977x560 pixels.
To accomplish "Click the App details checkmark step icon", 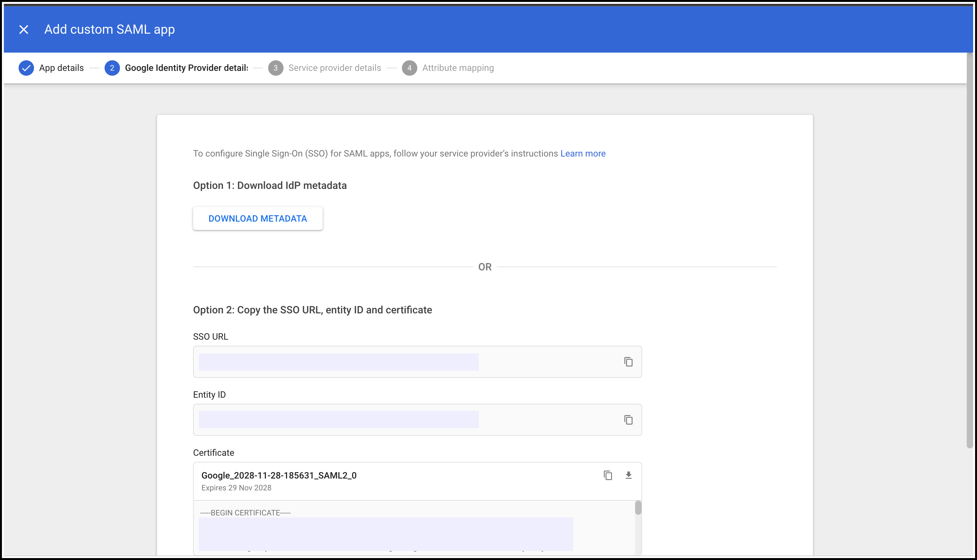I will [x=26, y=68].
